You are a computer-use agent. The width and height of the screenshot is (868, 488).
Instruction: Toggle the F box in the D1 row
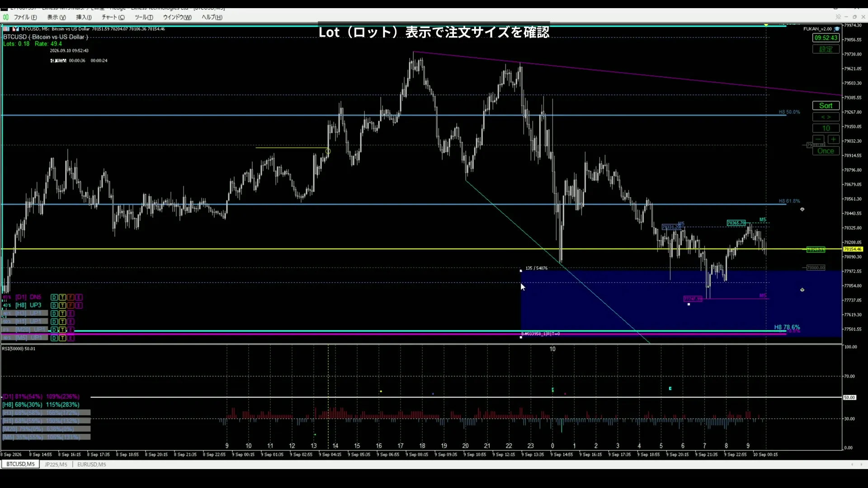71,297
